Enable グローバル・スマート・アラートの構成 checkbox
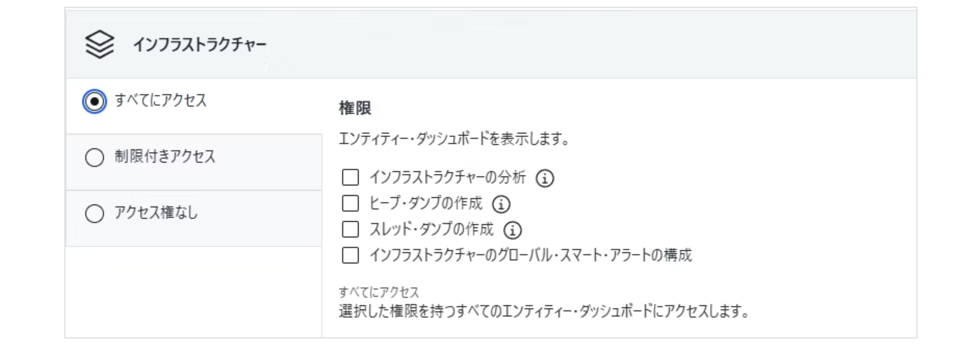Image resolution: width=980 pixels, height=347 pixels. [350, 255]
